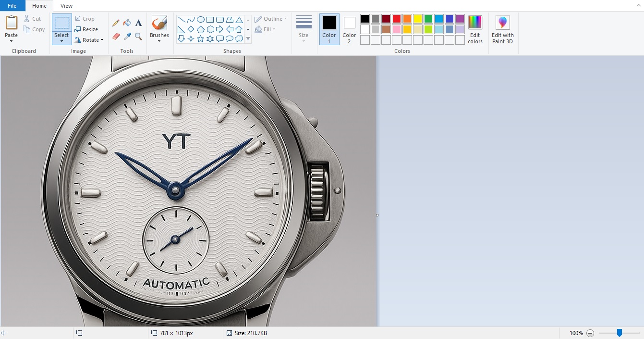Select the Magnifier tool
This screenshot has height=339, width=644.
click(x=138, y=37)
